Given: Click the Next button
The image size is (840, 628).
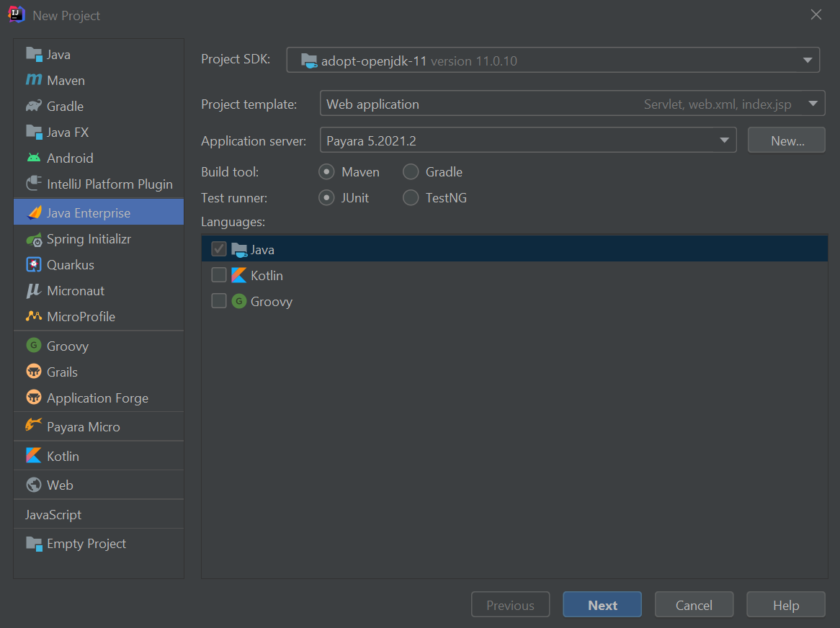Looking at the screenshot, I should (602, 605).
